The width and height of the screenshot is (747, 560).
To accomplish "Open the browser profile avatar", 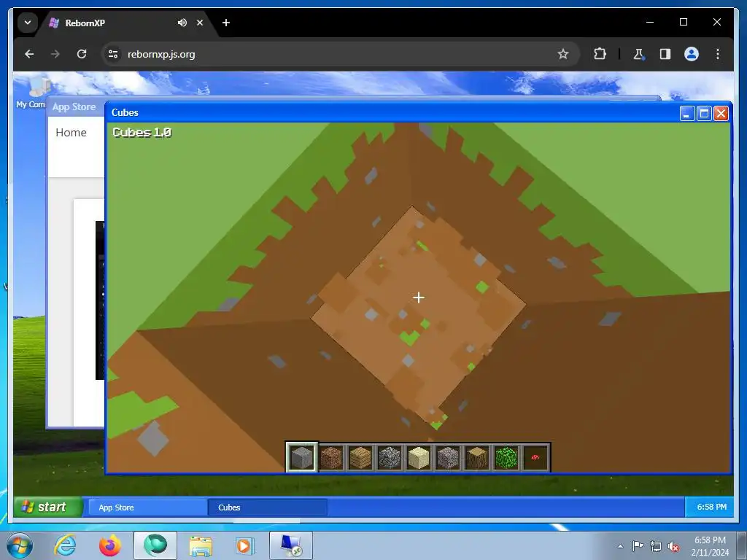I will point(692,54).
